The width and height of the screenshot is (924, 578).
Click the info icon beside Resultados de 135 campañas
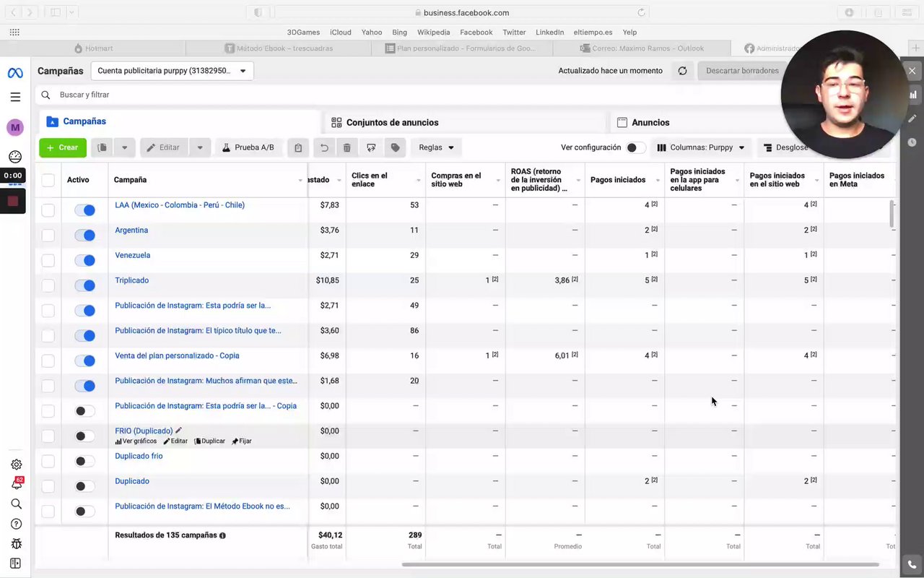(x=222, y=535)
